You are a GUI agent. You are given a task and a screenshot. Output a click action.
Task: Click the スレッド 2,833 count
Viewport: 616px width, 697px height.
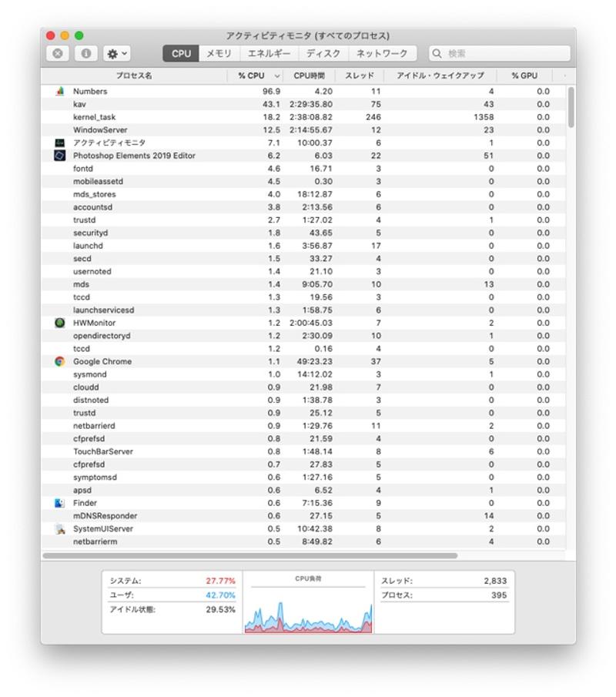click(495, 581)
